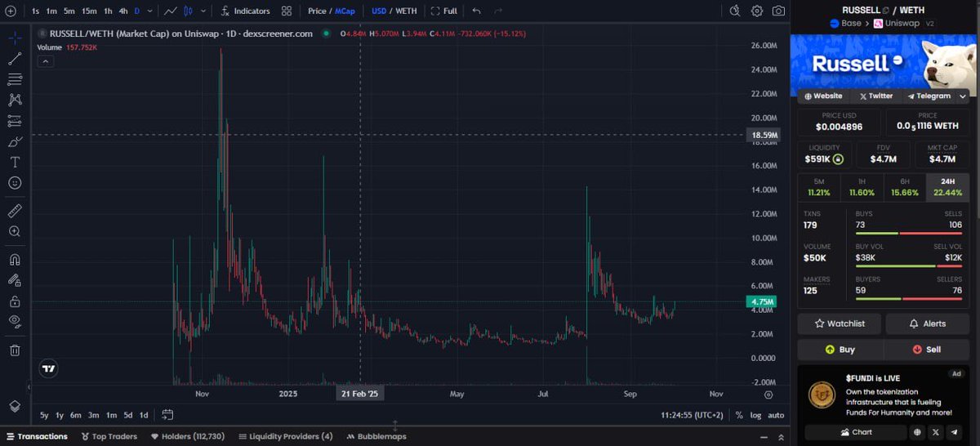Switch the chart to Full screen
Screen dimensions: 980x446
[444, 11]
